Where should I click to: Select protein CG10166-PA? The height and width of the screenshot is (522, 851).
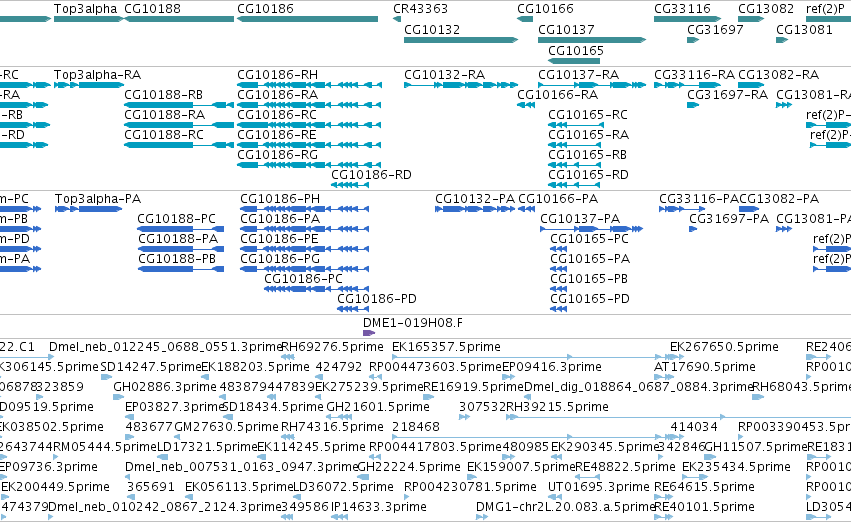click(x=558, y=199)
